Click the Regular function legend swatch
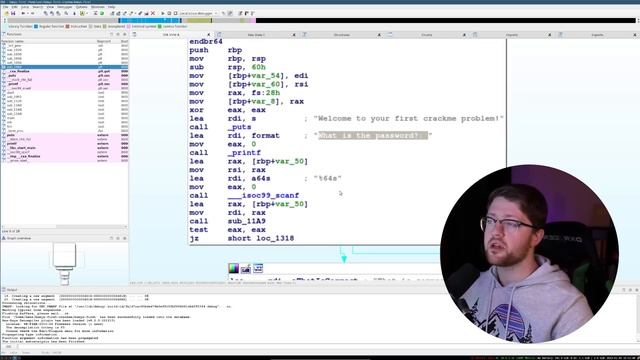The height and width of the screenshot is (360, 640). 36,27
